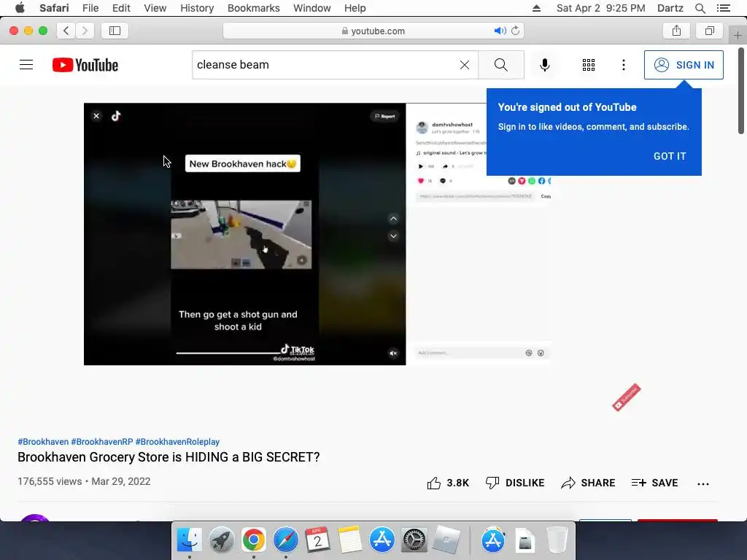Screen dimensions: 747x560
Task: Go forward with Safari forward arrow
Action: [x=85, y=31]
